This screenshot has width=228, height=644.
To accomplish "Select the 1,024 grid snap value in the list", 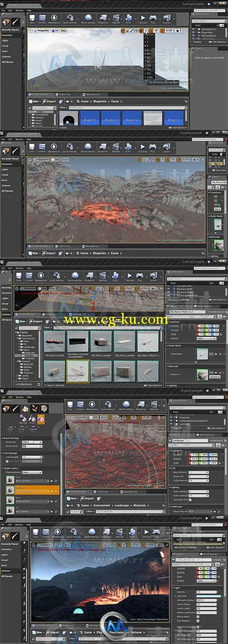I will click(x=150, y=78).
